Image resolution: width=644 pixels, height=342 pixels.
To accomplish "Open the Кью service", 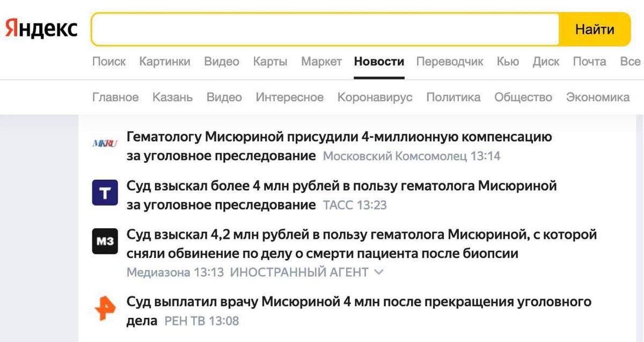I will pos(508,61).
